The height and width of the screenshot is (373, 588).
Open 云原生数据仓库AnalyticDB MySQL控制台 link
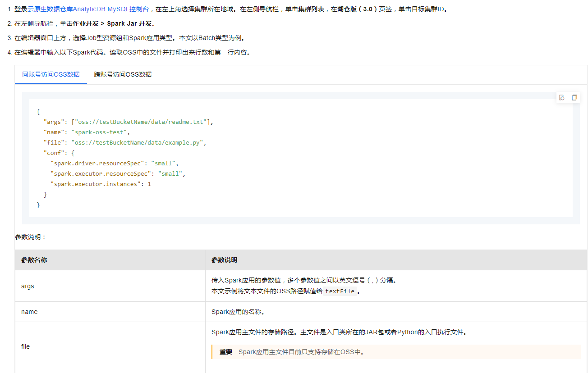tap(88, 9)
